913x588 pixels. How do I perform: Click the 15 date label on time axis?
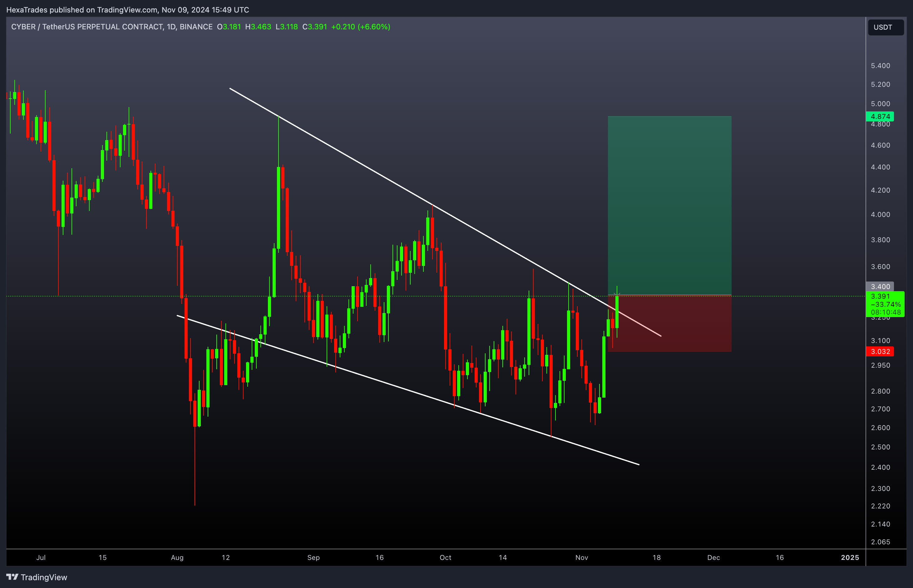click(102, 557)
